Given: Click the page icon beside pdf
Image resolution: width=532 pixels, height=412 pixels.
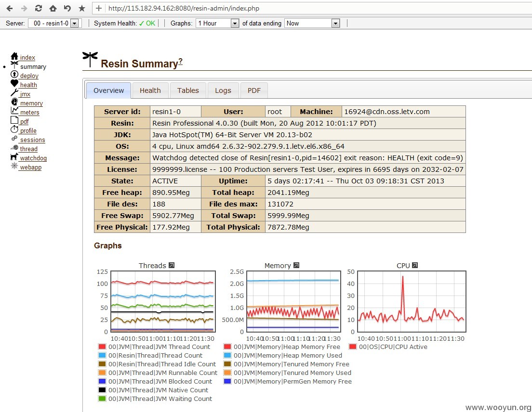Looking at the screenshot, I should coord(14,120).
